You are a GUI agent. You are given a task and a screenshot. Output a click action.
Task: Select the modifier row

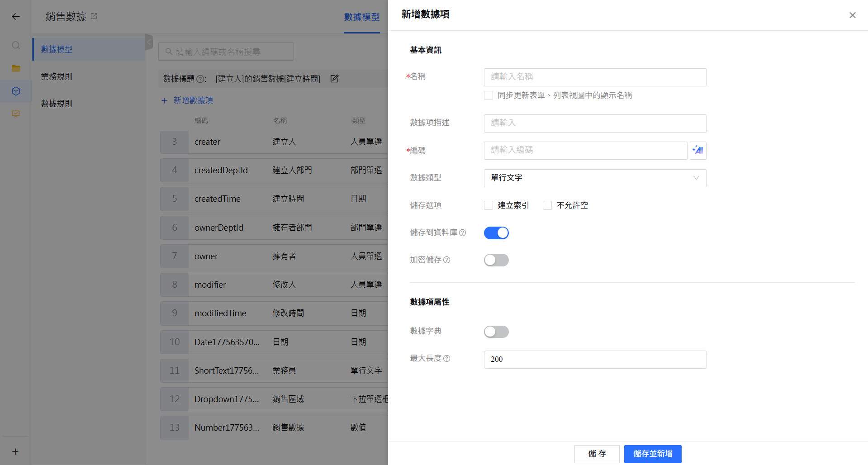pos(274,285)
